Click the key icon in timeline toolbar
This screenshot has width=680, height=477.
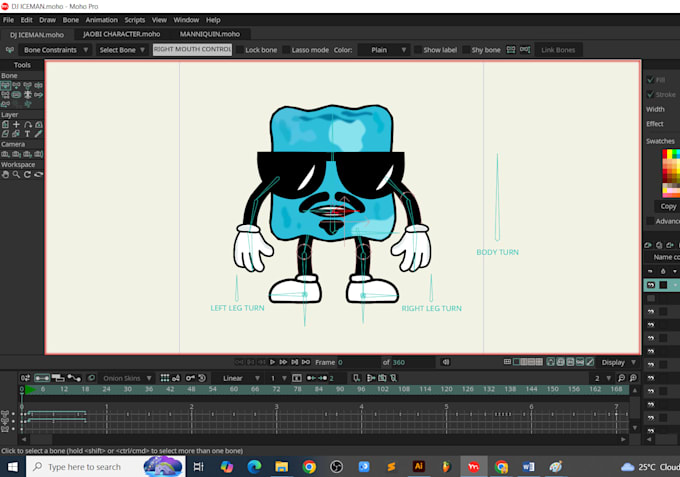(190, 378)
